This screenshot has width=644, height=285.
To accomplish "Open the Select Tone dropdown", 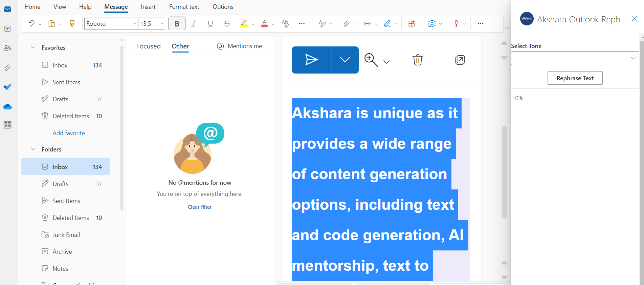I will click(575, 58).
